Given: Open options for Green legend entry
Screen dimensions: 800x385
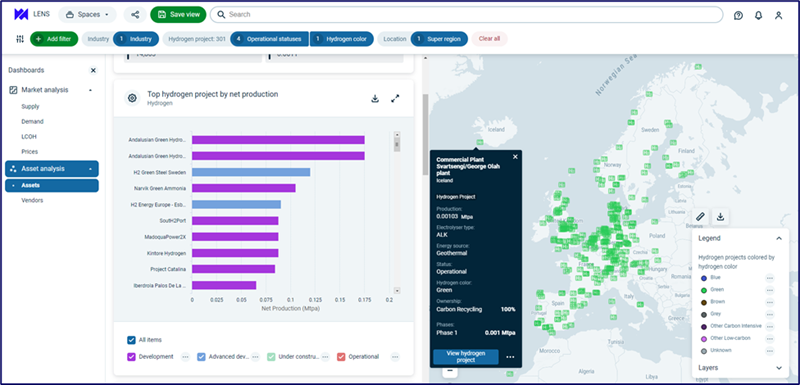Looking at the screenshot, I should point(769,290).
